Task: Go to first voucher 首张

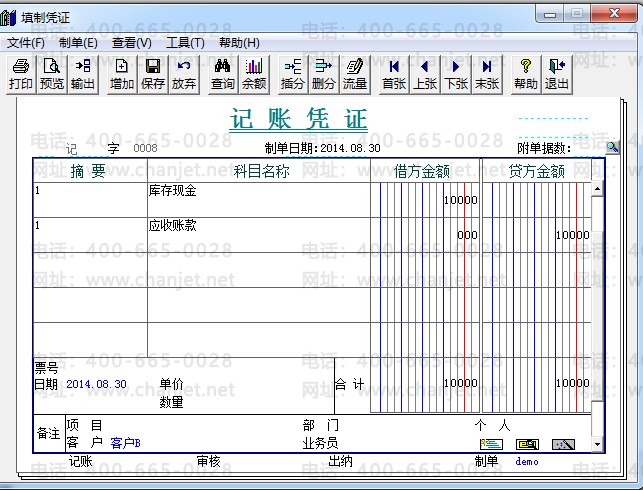Action: 394,74
